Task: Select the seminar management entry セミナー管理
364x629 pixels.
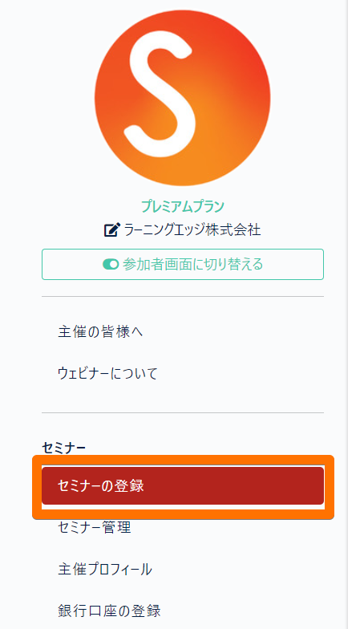Action: tap(95, 527)
